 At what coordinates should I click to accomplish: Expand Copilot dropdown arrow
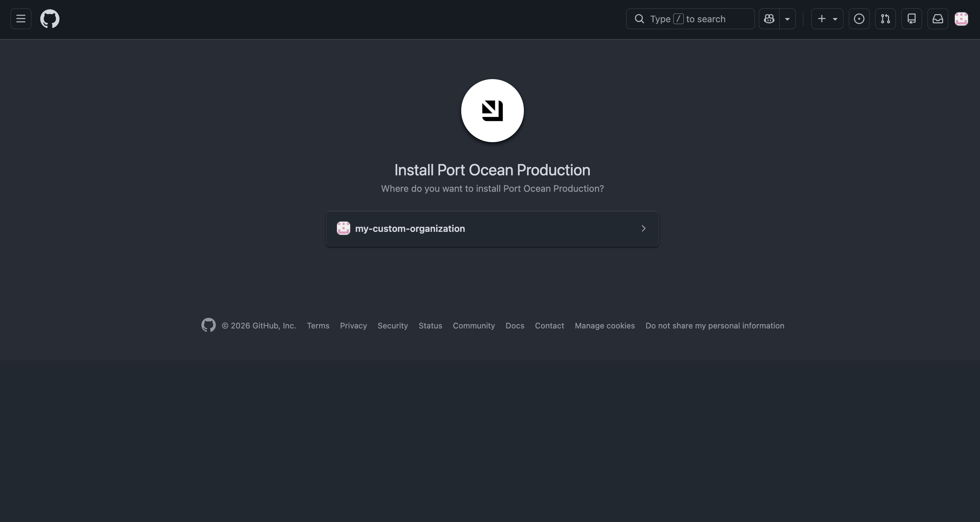click(788, 19)
